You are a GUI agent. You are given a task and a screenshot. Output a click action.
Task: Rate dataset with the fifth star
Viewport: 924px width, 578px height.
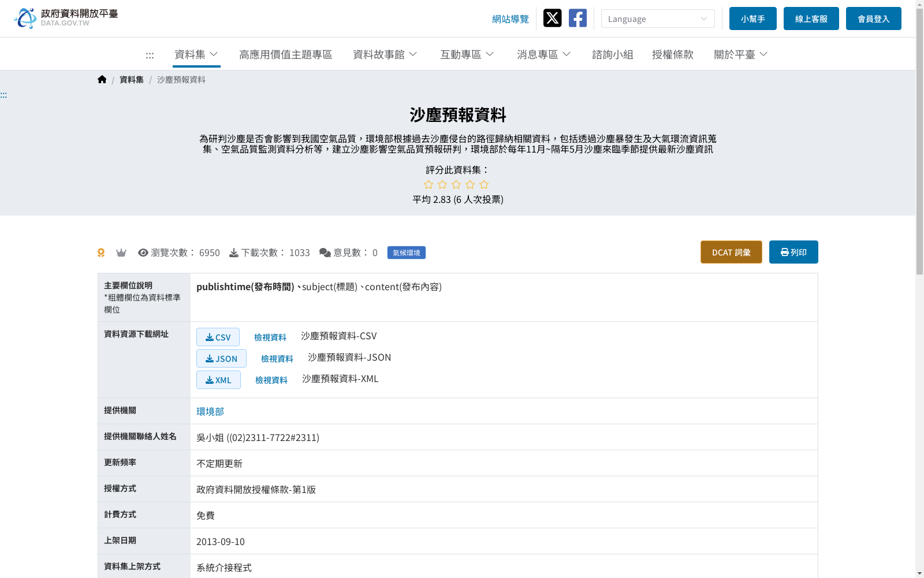click(484, 184)
